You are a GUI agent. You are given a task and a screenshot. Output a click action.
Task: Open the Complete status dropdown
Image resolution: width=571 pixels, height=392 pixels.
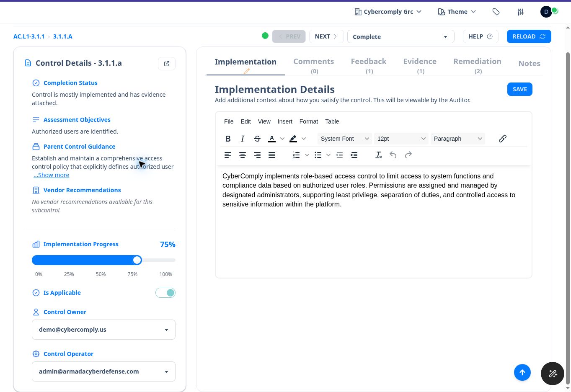[401, 36]
